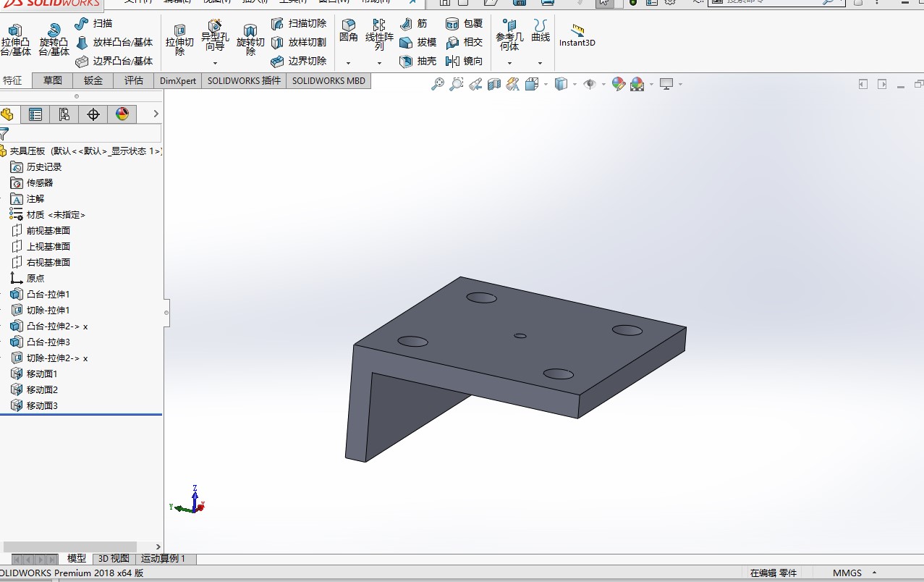Select the 旋转凸台/基体 revolve boss tool

[54, 40]
